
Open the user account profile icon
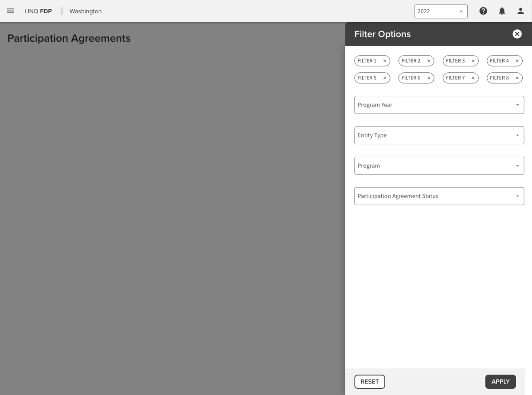[x=520, y=11]
